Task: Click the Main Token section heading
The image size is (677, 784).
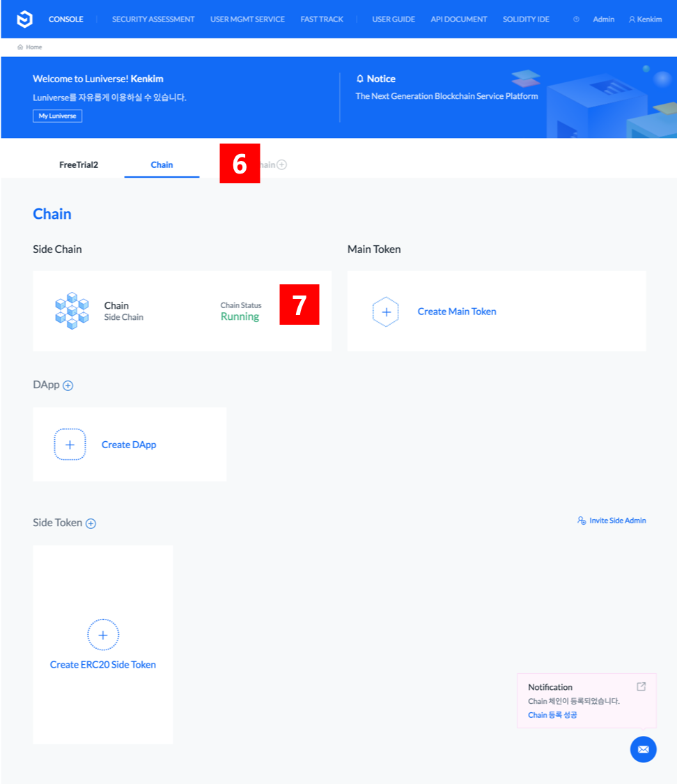Action: (x=374, y=249)
